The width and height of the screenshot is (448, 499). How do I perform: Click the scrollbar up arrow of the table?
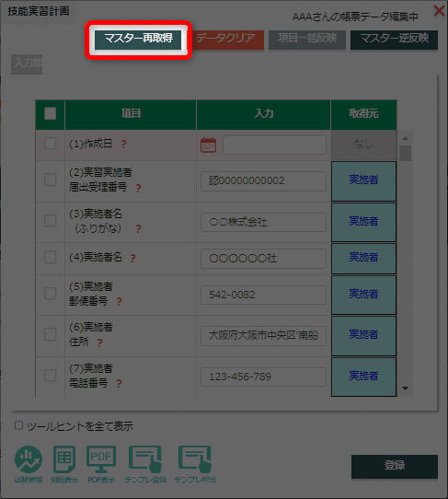(x=405, y=138)
